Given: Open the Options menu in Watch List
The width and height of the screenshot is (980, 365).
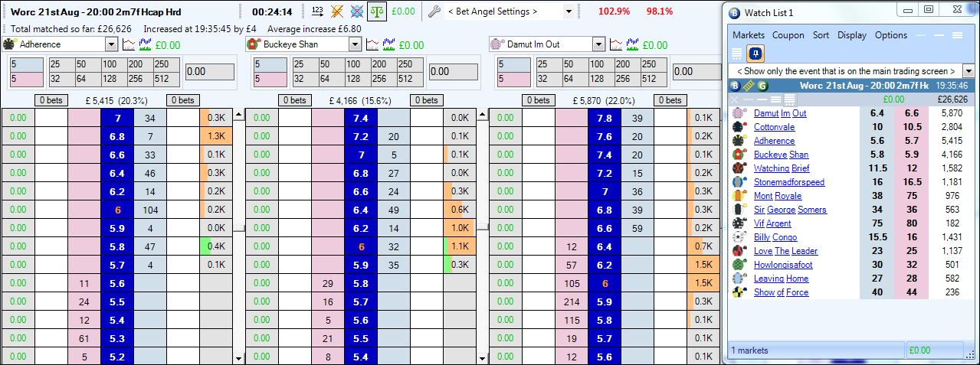Looking at the screenshot, I should (x=890, y=35).
